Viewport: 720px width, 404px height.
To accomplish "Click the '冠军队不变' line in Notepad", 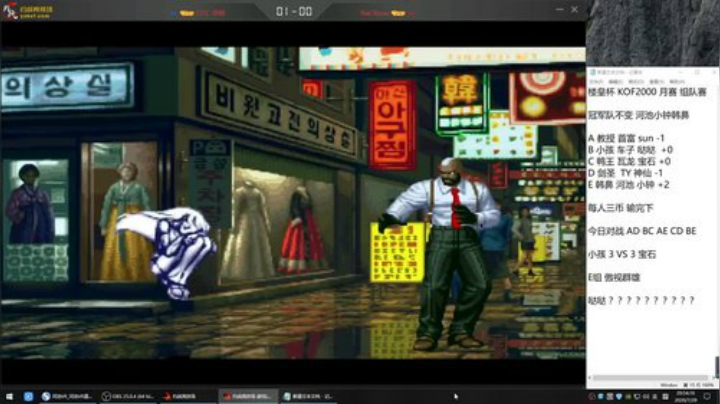I will coord(639,115).
